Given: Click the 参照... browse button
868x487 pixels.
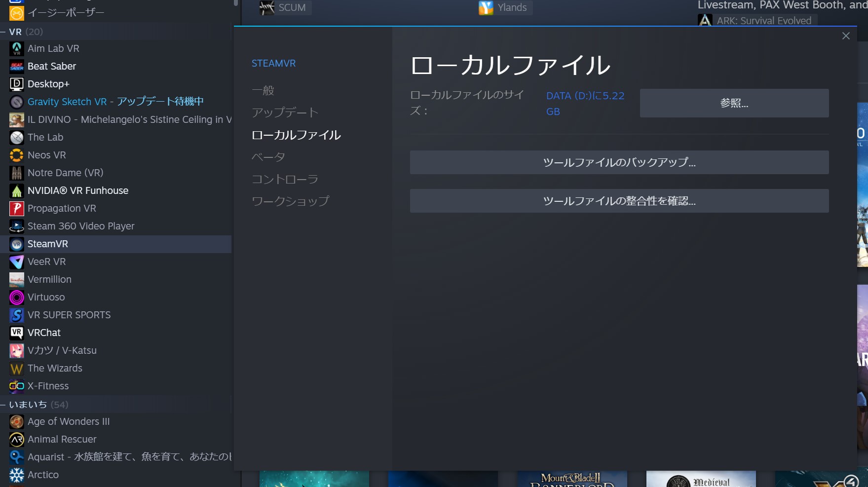Looking at the screenshot, I should pyautogui.click(x=734, y=103).
